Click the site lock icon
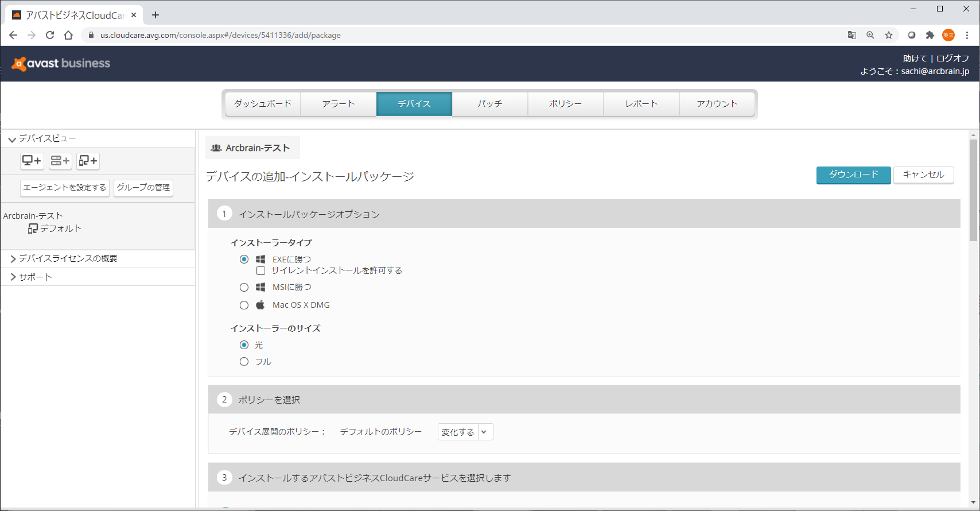Viewport: 980px width, 511px height. click(91, 35)
